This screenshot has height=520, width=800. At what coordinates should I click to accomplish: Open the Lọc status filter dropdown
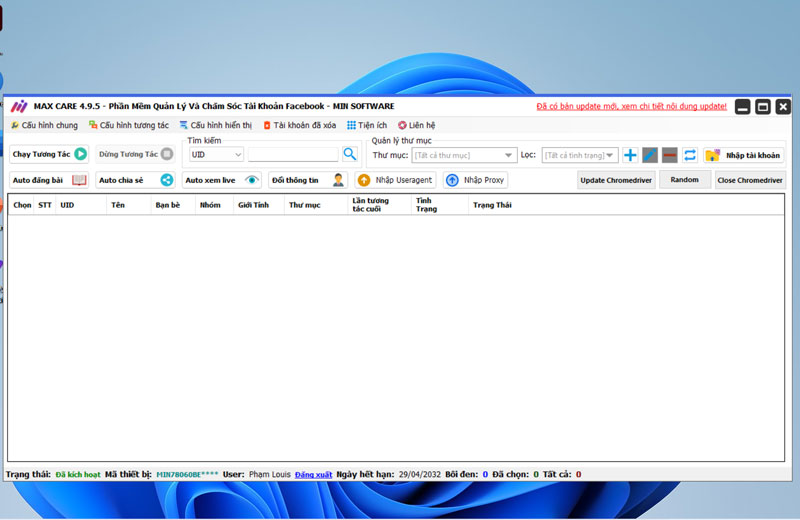[579, 155]
